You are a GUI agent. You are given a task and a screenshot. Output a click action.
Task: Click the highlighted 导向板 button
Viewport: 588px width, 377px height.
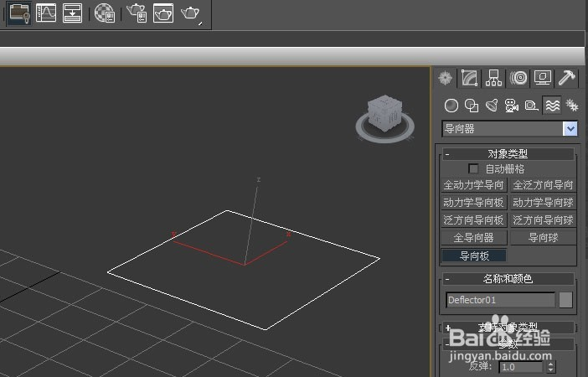[x=474, y=256]
